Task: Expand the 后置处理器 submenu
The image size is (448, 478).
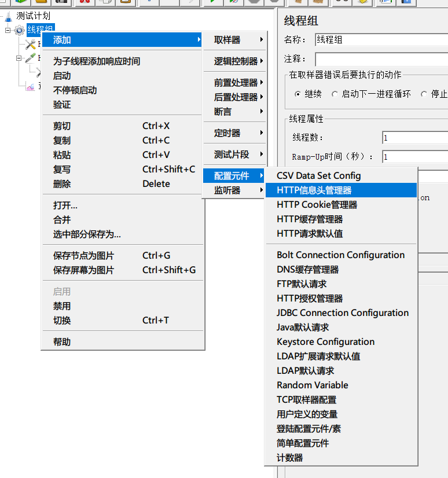Action: coord(235,97)
